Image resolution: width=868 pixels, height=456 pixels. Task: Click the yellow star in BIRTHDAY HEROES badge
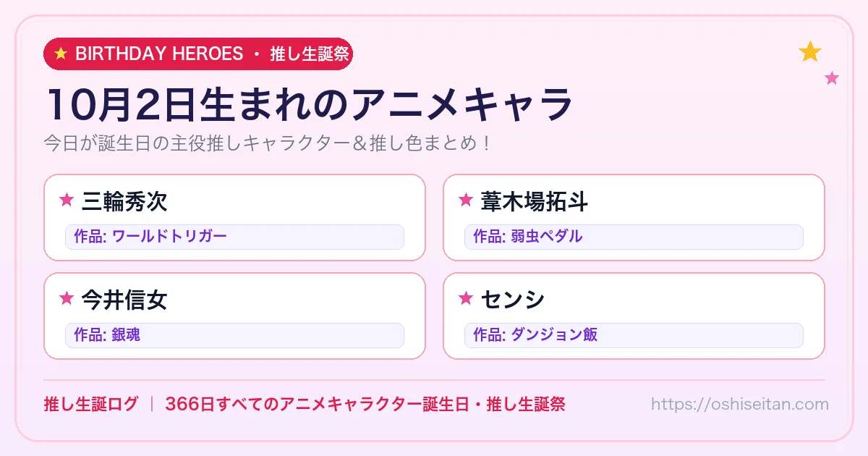click(61, 54)
